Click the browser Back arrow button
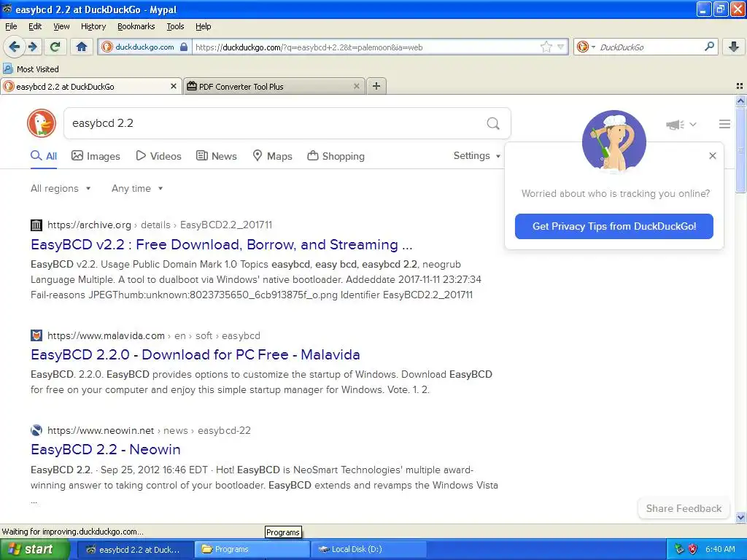747x560 pixels. 15,47
